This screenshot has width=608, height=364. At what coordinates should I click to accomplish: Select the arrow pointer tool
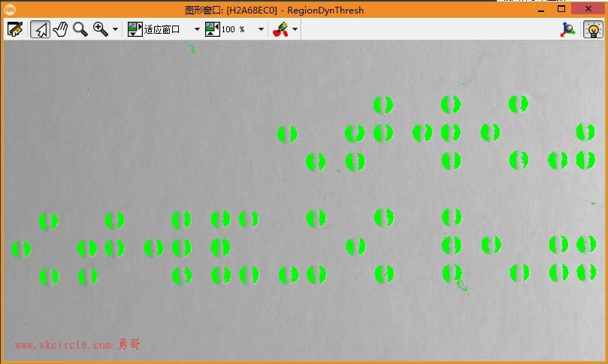(x=41, y=29)
